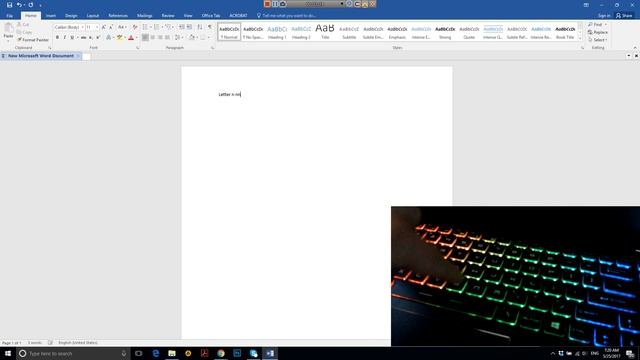
Task: Start a bulleted list
Action: click(x=146, y=27)
